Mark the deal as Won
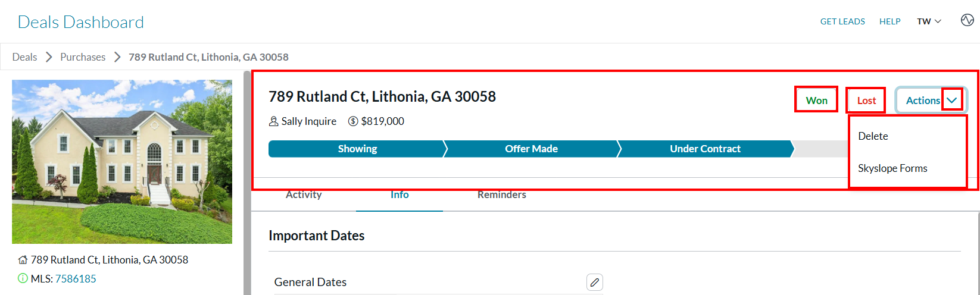 click(817, 101)
